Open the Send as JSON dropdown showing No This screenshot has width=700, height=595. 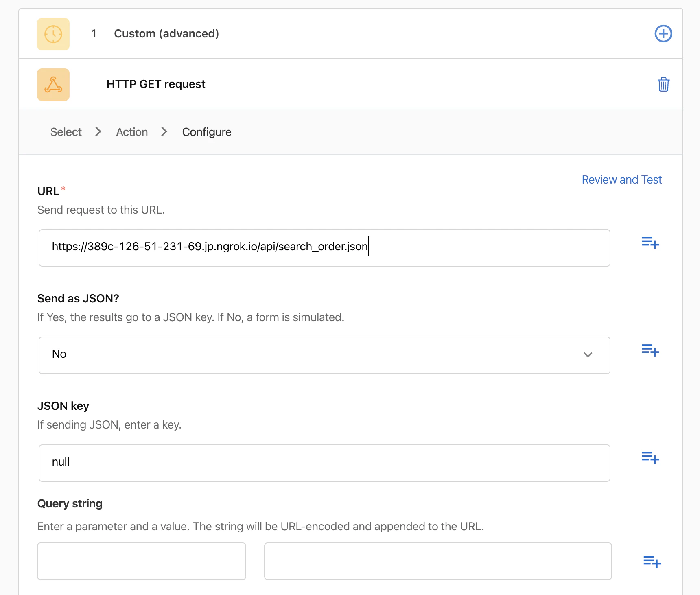pyautogui.click(x=324, y=355)
